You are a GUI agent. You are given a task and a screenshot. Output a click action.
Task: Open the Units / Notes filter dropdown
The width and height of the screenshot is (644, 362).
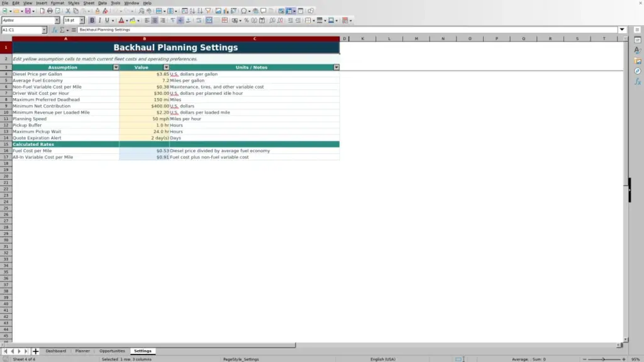[x=336, y=67]
